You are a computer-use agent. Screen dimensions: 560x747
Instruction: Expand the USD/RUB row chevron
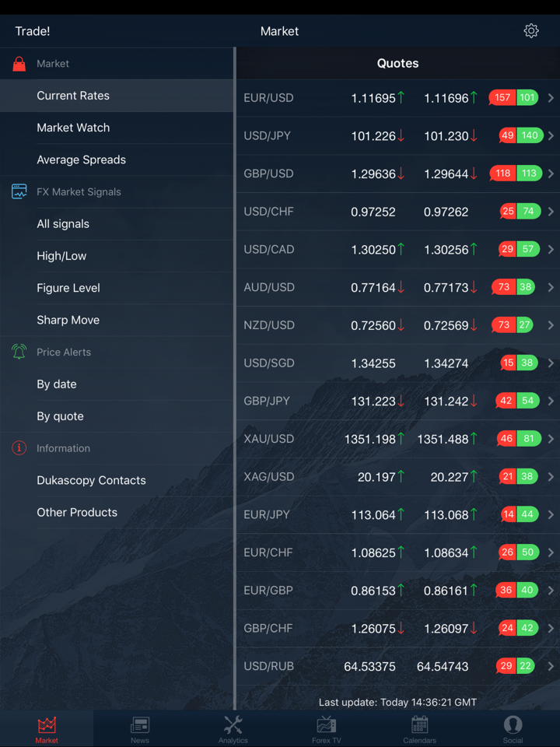coord(551,666)
